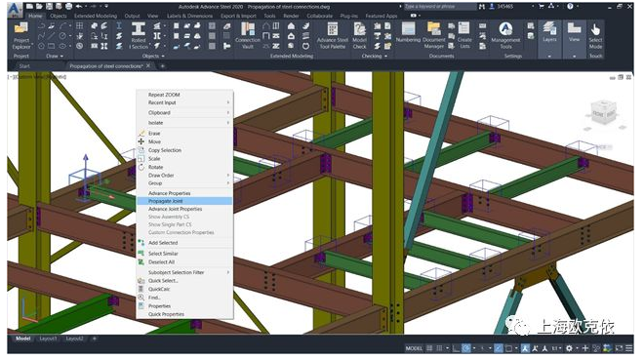This screenshot has height=359, width=644.
Task: Click the plus annotation monitor icon in status bar
Action: pyautogui.click(x=585, y=348)
